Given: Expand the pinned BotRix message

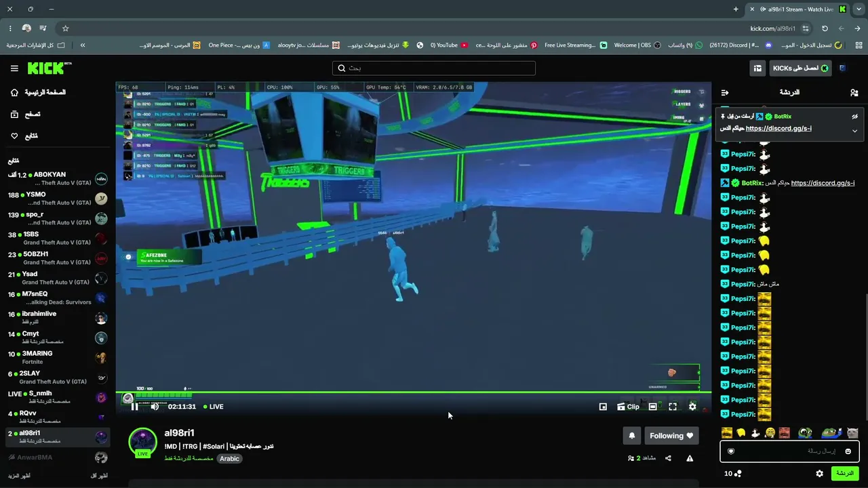Looking at the screenshot, I should point(854,131).
